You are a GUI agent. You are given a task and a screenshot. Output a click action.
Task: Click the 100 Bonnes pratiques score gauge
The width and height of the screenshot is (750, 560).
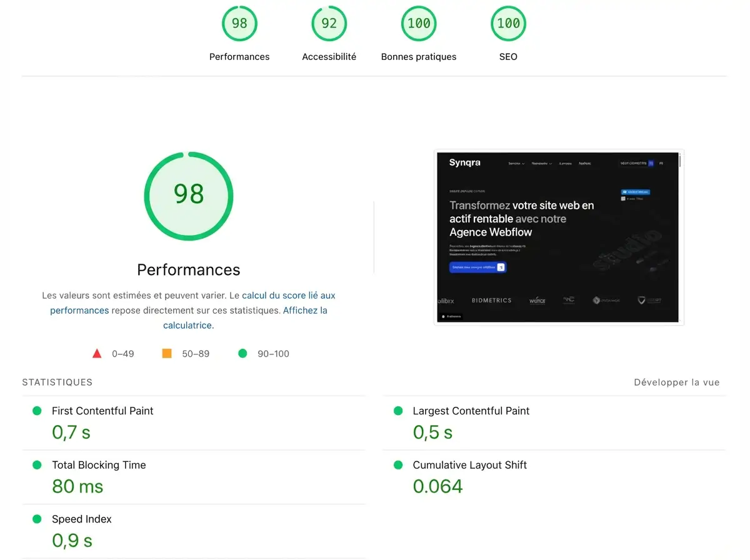[x=419, y=23]
